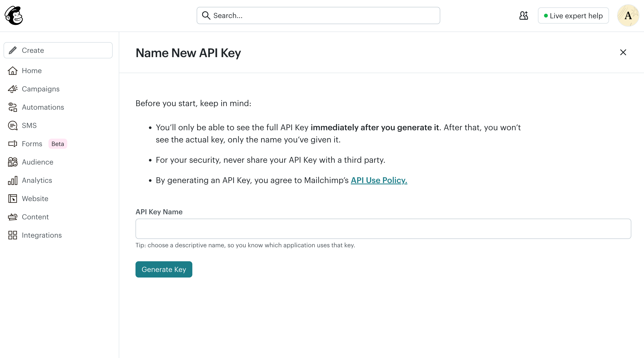Open Live expert help
This screenshot has width=644, height=358.
tap(573, 16)
